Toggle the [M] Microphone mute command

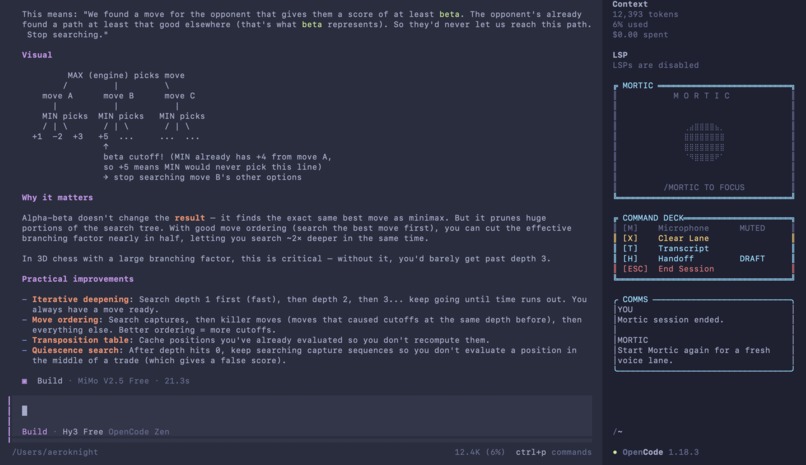[x=694, y=228]
